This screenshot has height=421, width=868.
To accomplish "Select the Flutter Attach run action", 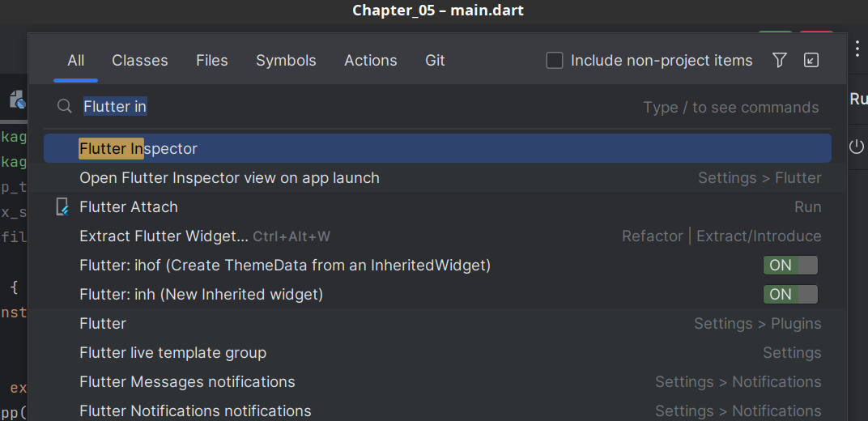I will click(x=437, y=207).
